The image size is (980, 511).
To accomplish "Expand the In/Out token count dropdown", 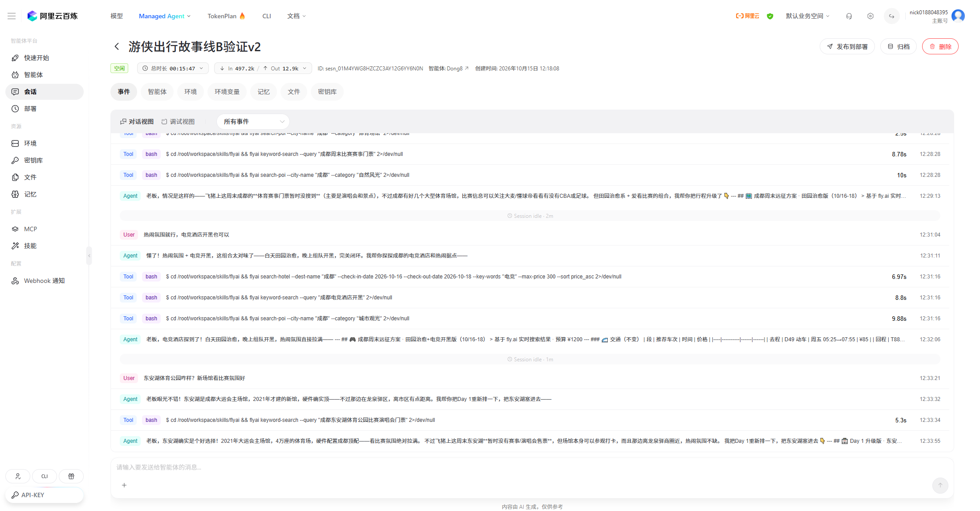I will [x=263, y=69].
